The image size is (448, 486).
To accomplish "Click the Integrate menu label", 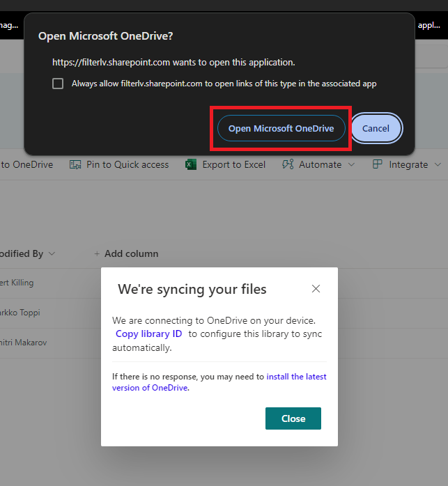I will [408, 164].
